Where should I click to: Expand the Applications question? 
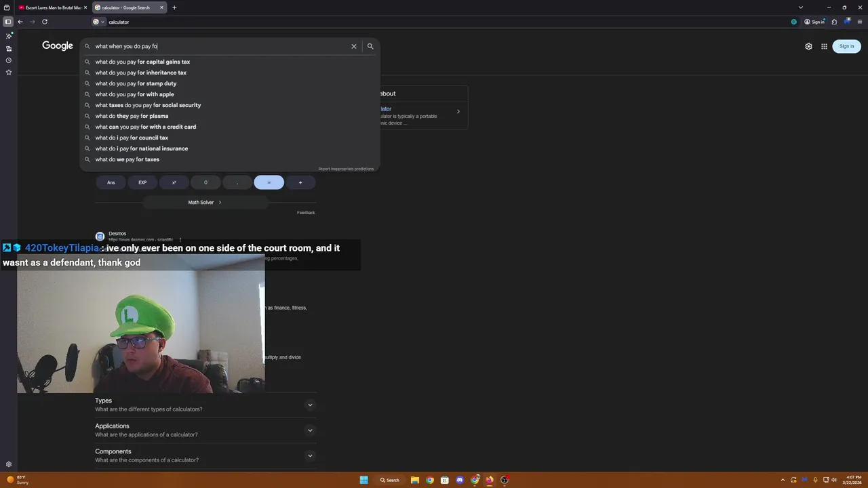[205, 430]
